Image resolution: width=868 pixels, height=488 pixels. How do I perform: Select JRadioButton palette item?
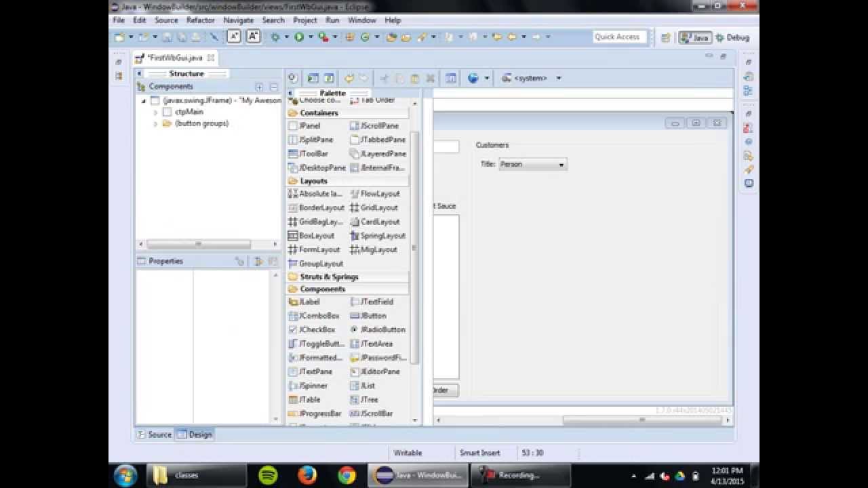378,330
